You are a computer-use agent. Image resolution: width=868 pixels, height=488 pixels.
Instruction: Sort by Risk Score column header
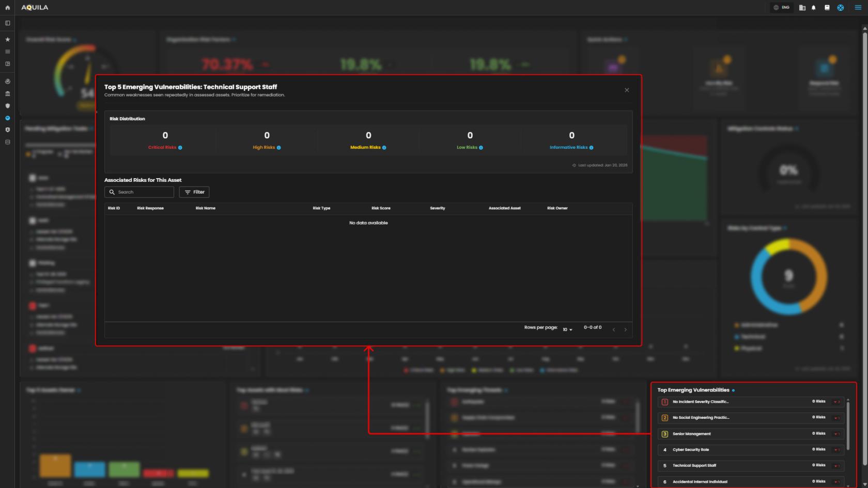[x=381, y=208]
